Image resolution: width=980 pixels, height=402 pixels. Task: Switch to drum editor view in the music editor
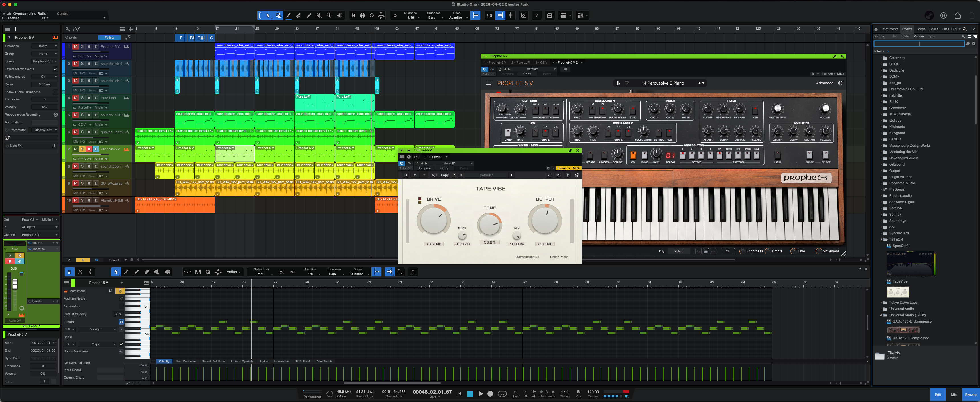pos(80,272)
